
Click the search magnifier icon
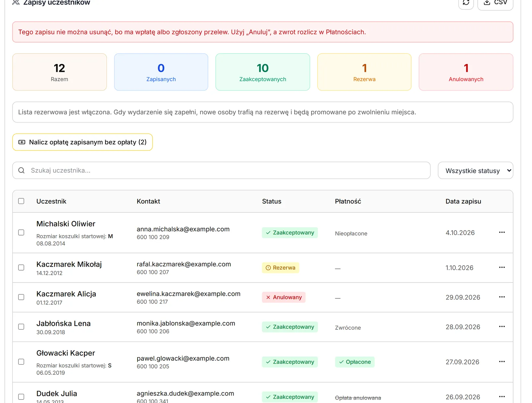pyautogui.click(x=21, y=170)
